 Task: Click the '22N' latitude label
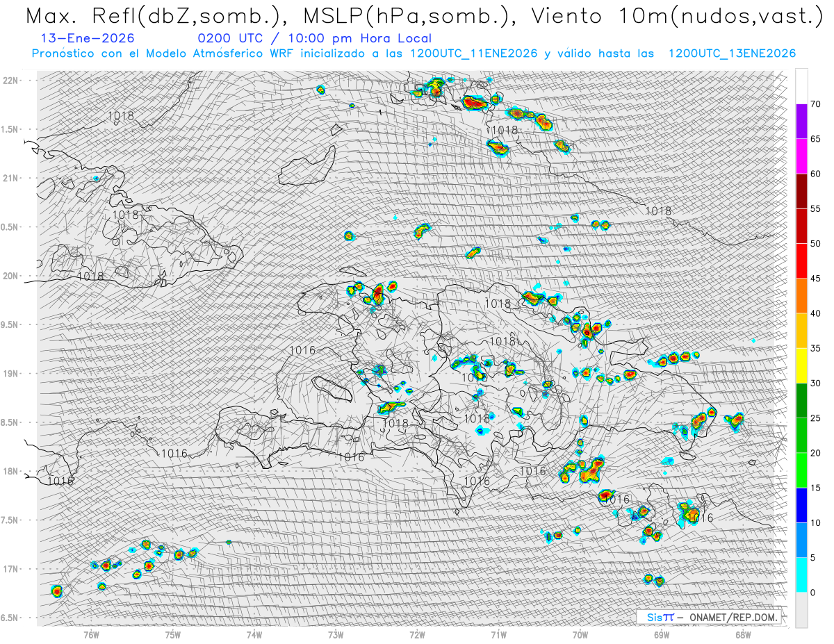10,81
